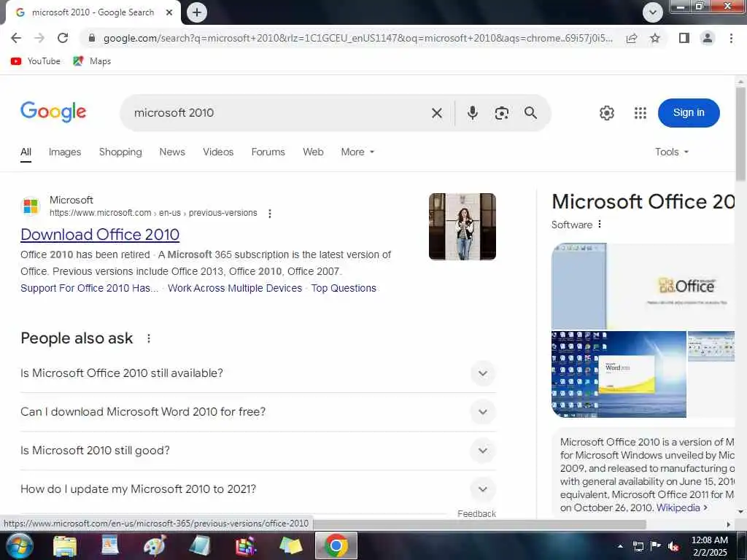Screen dimensions: 747x560
Task: Click the Feedback link
Action: point(476,514)
